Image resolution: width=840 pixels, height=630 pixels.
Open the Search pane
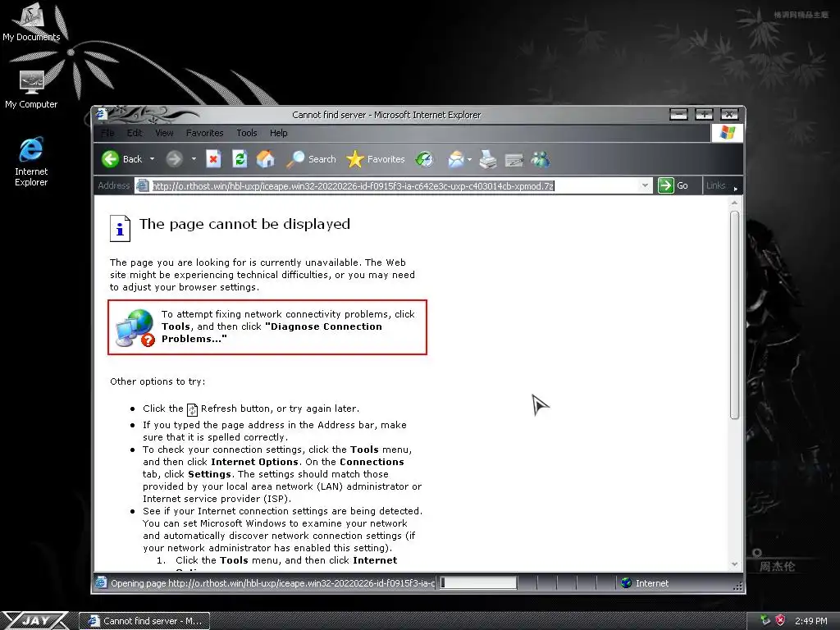[311, 159]
